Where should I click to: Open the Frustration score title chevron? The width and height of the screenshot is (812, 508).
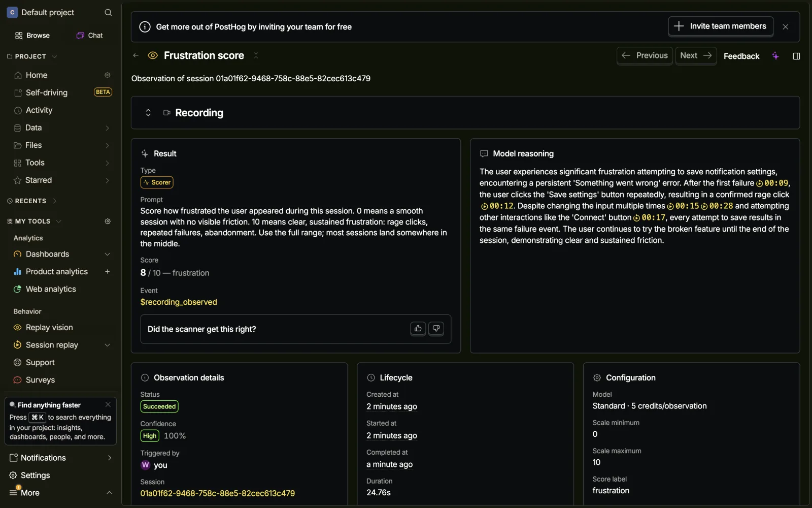coord(256,55)
